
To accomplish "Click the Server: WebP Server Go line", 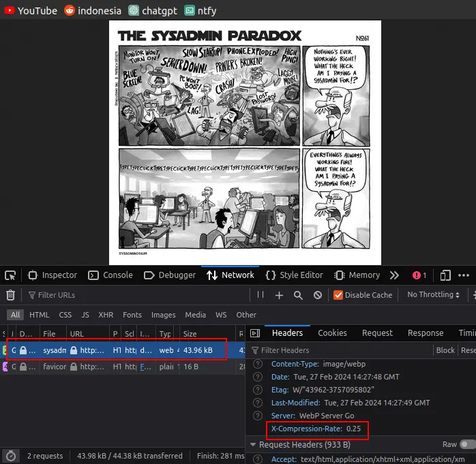I will pyautogui.click(x=312, y=416).
